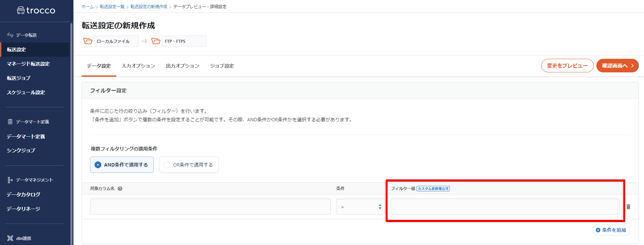Click the データ転送 arrows icon in sidebar
This screenshot has width=644, height=245.
point(10,35)
